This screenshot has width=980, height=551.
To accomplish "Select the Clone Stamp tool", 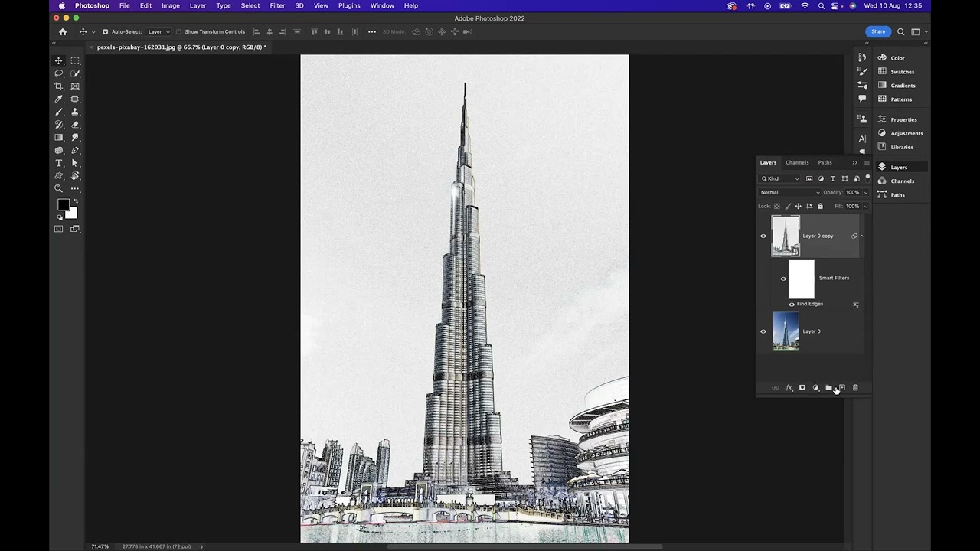I will pos(75,112).
